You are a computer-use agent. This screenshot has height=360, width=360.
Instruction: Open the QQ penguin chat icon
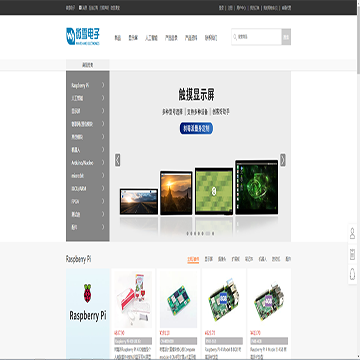pyautogui.click(x=353, y=274)
